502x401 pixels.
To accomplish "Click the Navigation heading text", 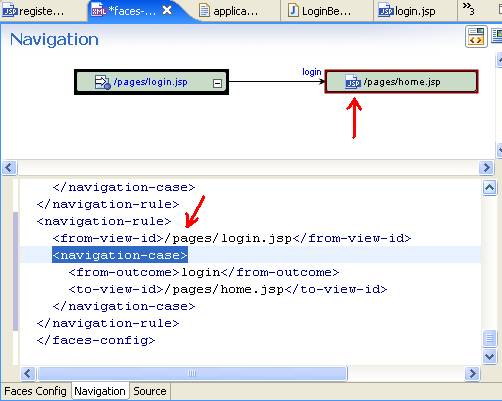I will coord(54,39).
